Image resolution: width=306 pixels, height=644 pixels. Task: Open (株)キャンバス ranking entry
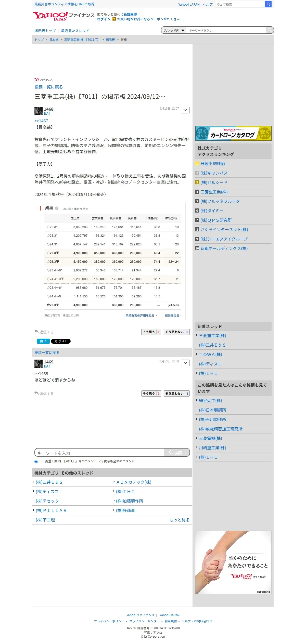[214, 173]
